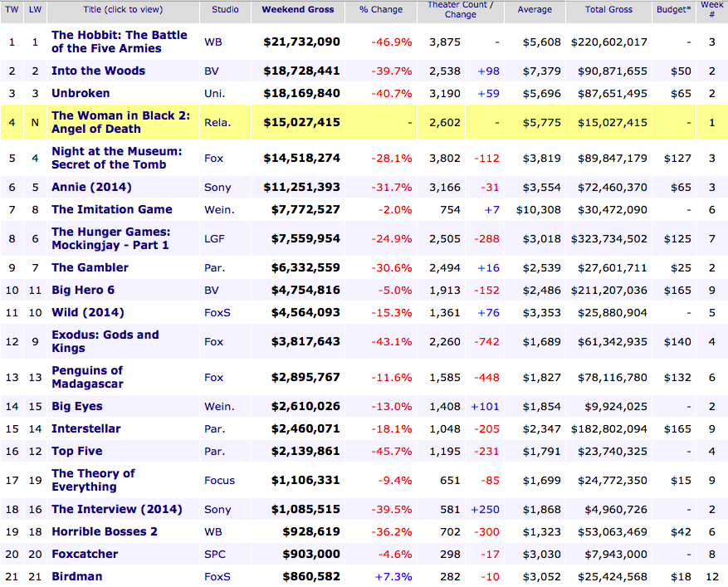
Task: Click the Big Eyes title link
Action: point(77,406)
